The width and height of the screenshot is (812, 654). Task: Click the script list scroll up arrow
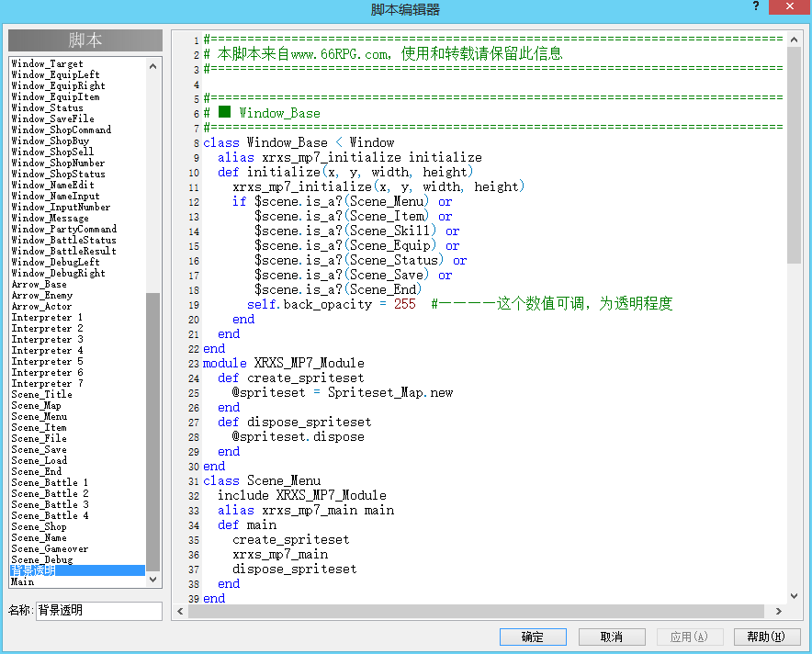point(152,66)
